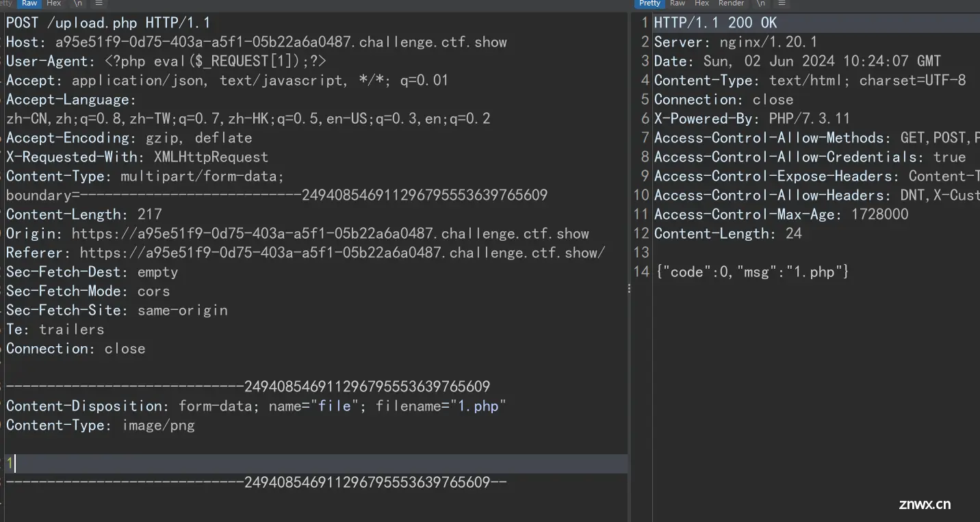Open response Render tab
The width and height of the screenshot is (980, 522).
coord(731,3)
